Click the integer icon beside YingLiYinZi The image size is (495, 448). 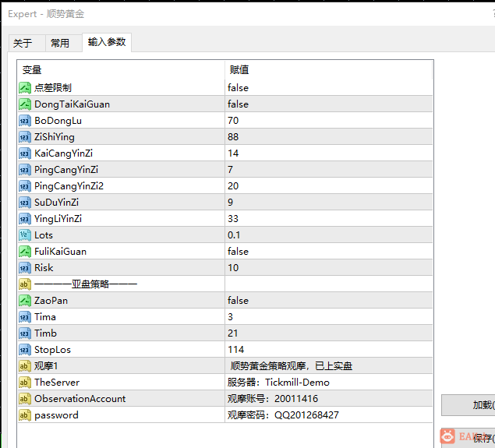(25, 219)
